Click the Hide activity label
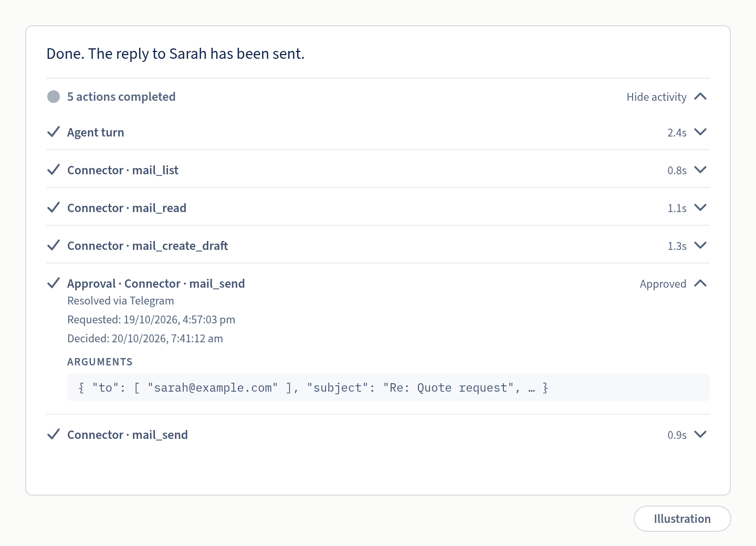 pyautogui.click(x=656, y=97)
